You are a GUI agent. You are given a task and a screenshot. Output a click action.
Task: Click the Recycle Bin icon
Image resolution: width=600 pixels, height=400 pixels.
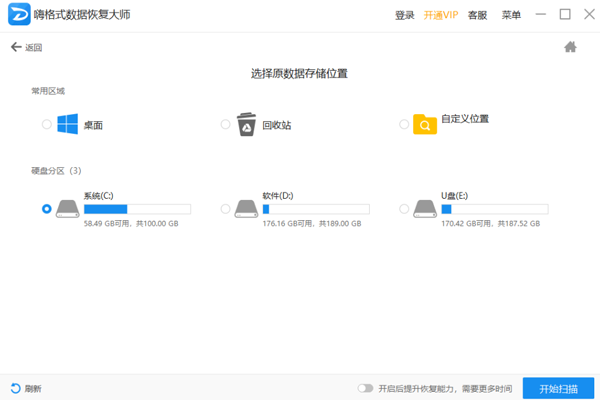(x=246, y=125)
